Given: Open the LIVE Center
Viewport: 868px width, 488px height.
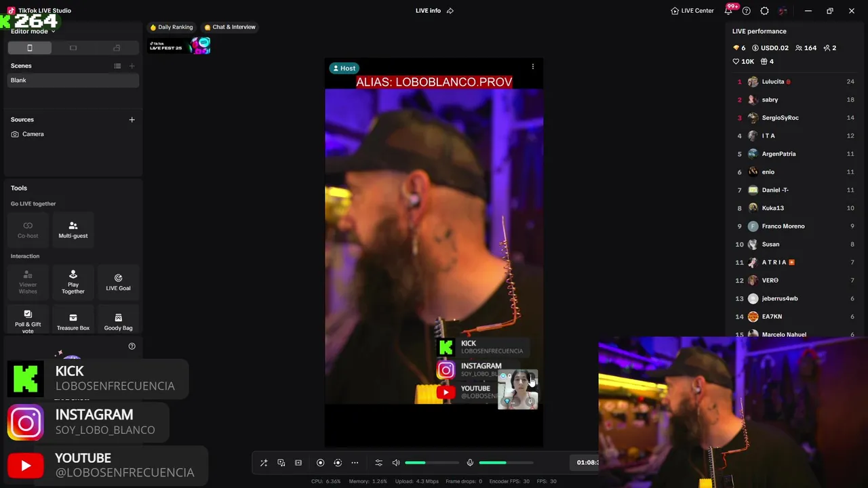Looking at the screenshot, I should click(692, 11).
